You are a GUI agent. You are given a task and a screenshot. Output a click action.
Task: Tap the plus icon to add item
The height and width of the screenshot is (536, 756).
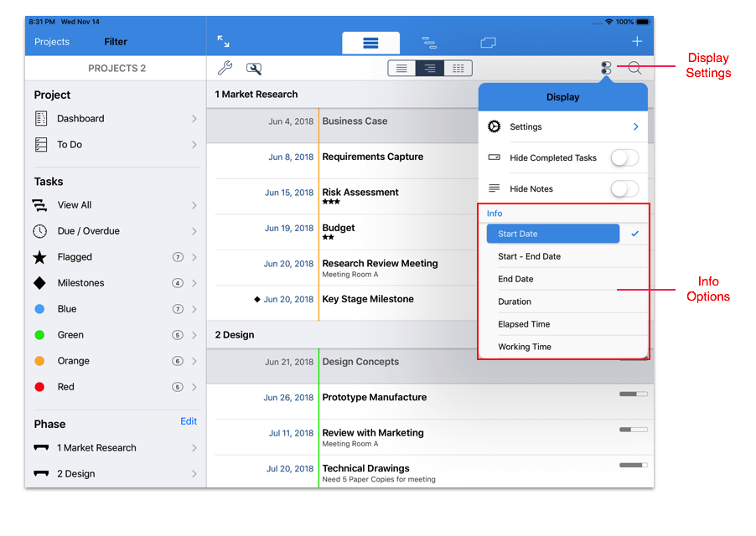(x=637, y=41)
